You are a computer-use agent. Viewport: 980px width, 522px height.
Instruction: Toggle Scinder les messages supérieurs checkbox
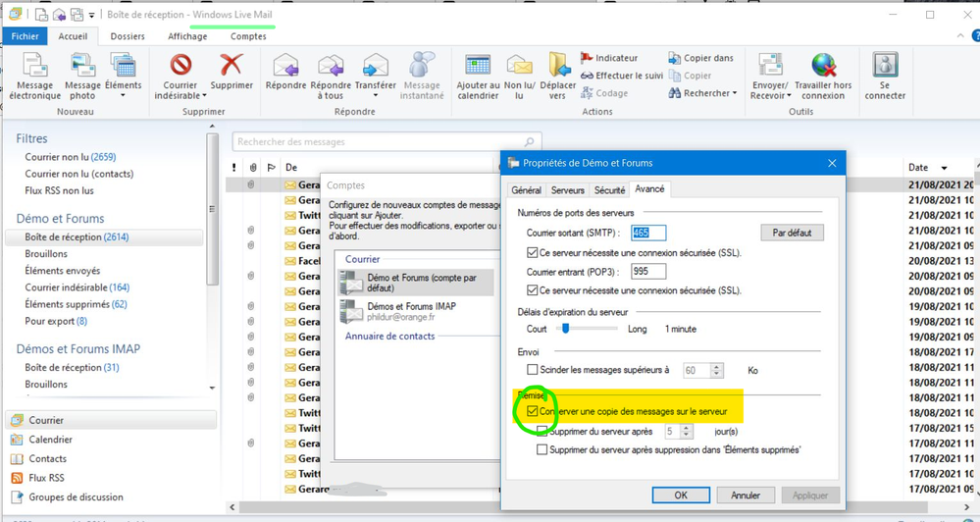533,370
